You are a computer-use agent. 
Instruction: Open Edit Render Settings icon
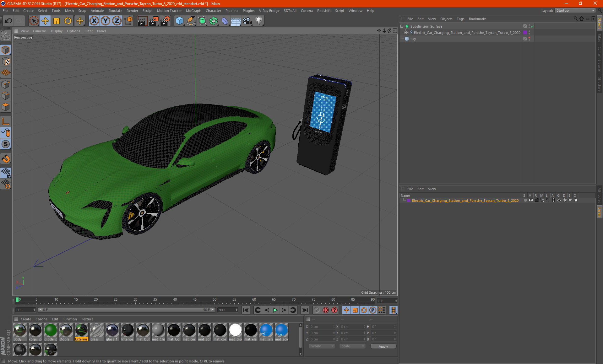[165, 21]
